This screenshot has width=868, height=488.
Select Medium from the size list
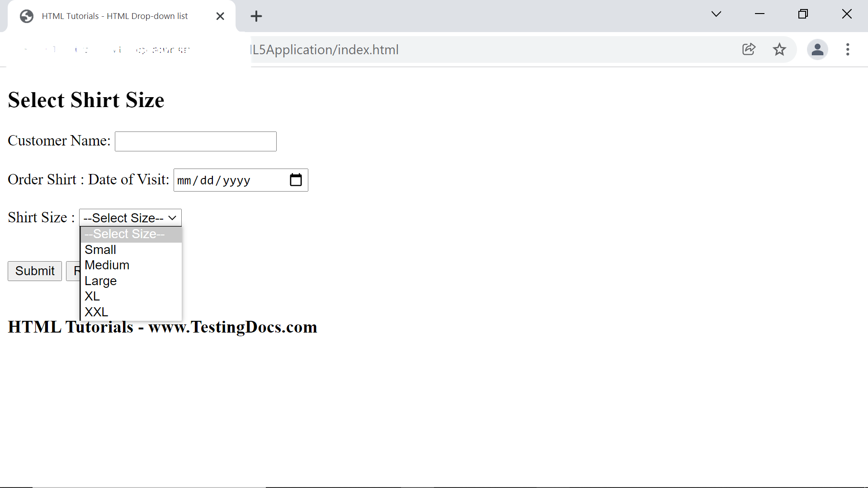(x=131, y=265)
